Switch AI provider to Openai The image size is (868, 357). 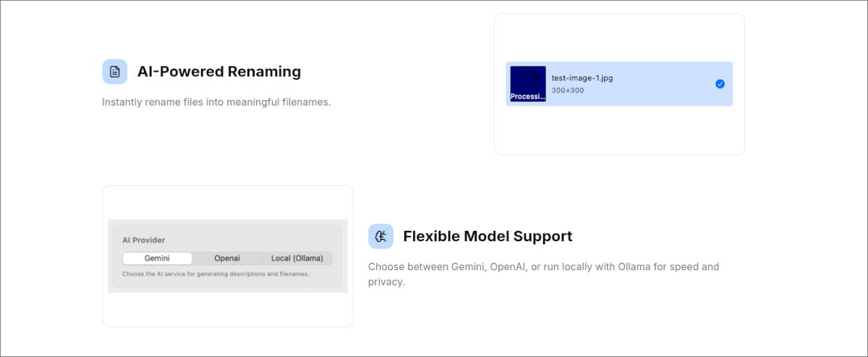(227, 259)
